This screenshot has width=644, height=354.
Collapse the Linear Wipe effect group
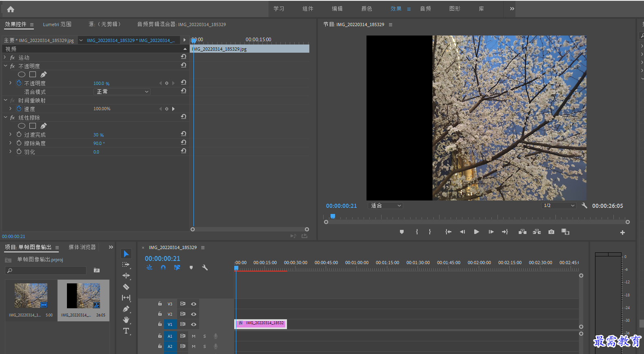pos(5,117)
